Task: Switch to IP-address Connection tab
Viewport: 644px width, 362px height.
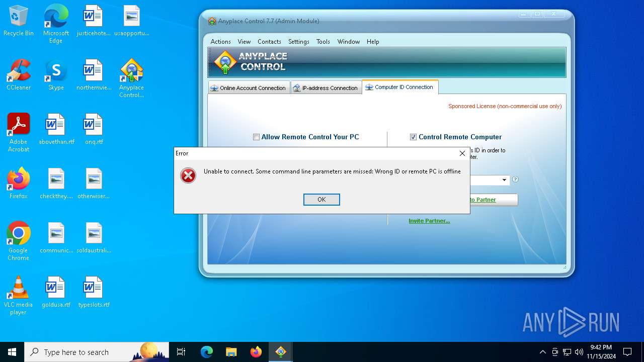Action: (327, 88)
